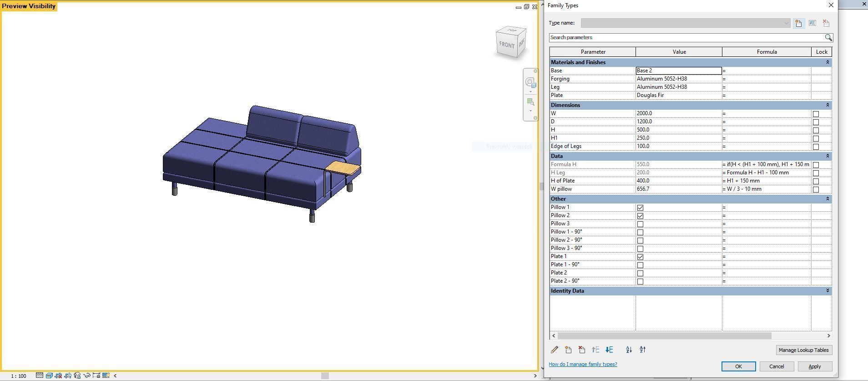Viewport: 868px width, 381px height.
Task: Click Temporary Hide/Isolate sunglasses icon
Action: tap(86, 376)
